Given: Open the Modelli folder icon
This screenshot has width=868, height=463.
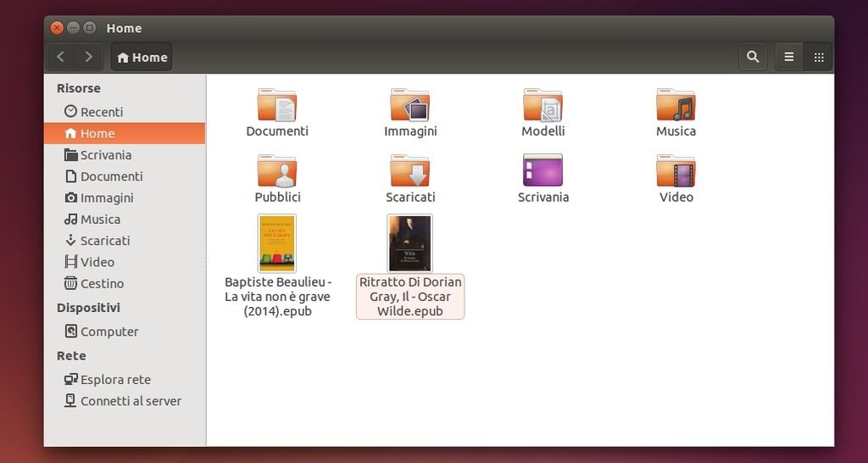Looking at the screenshot, I should pyautogui.click(x=542, y=105).
